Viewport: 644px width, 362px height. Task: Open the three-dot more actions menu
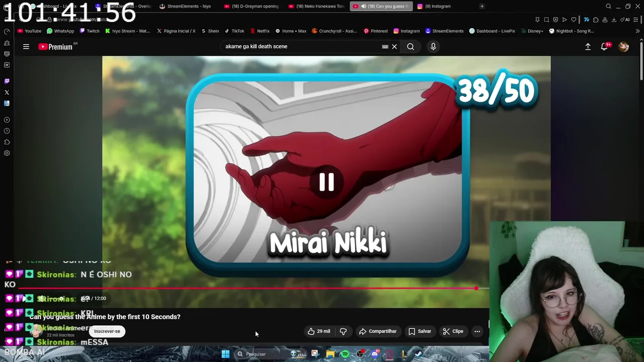click(x=477, y=331)
